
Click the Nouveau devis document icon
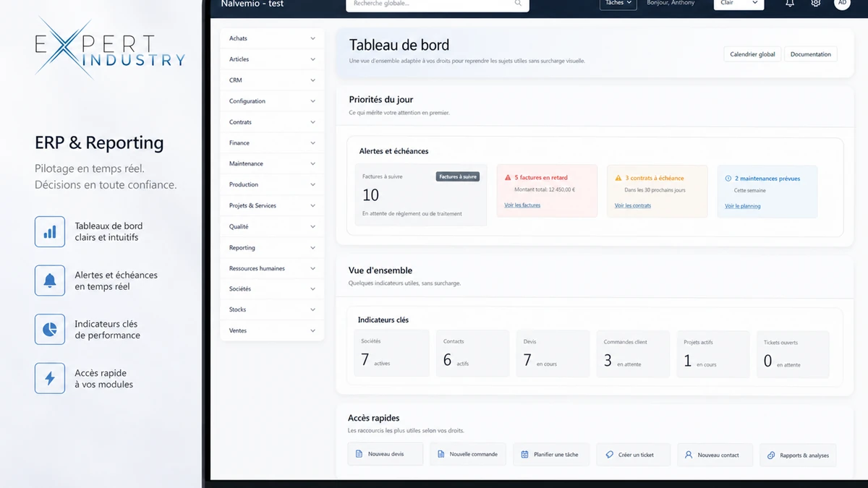point(359,455)
